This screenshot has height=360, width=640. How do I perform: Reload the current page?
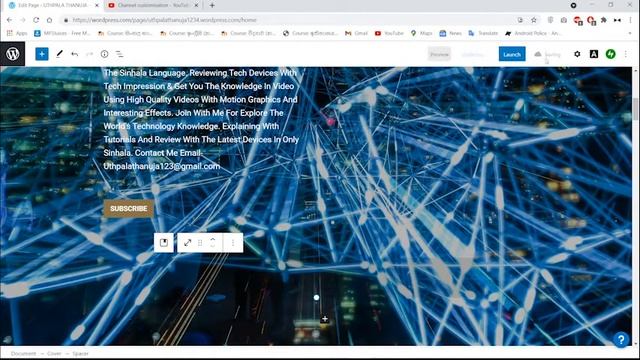tap(36, 20)
